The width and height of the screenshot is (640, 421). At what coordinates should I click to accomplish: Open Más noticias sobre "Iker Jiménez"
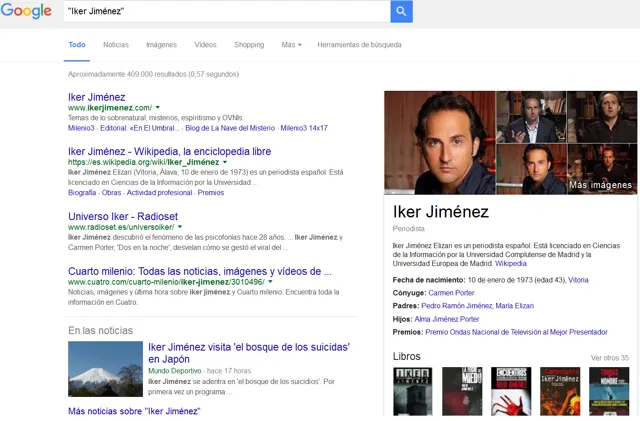(x=134, y=411)
